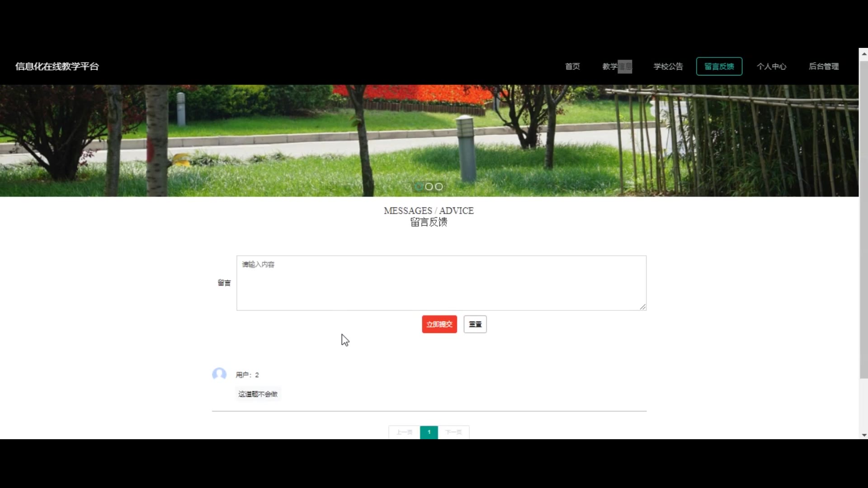This screenshot has width=868, height=488.
Task: Select the 留言反馈 navigation tab
Action: click(719, 66)
